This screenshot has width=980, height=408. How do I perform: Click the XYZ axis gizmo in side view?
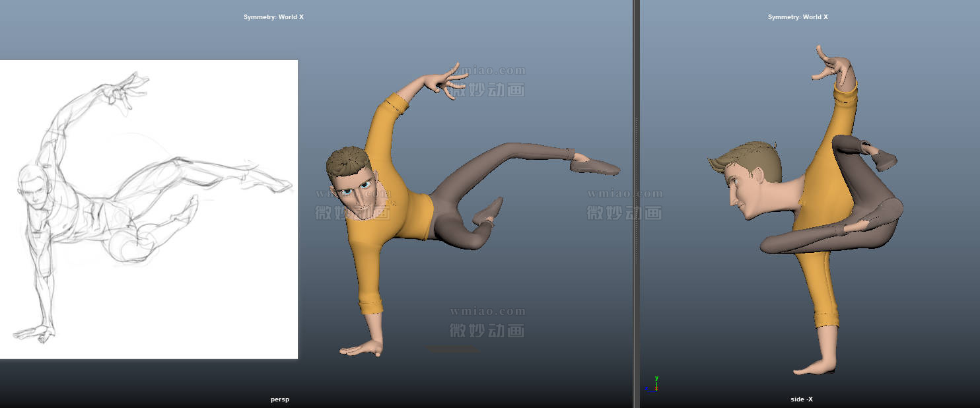click(651, 386)
